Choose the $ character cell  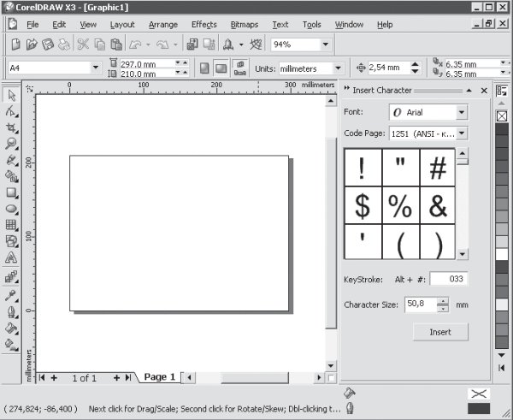tap(363, 205)
